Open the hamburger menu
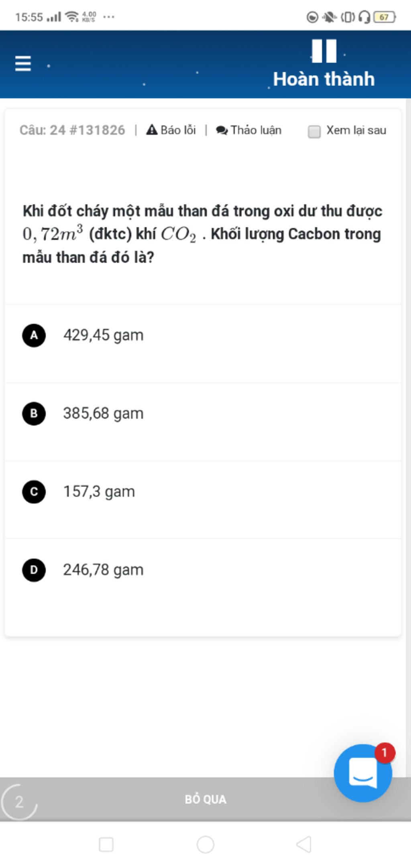Screen dimensions: 411x868 [23, 63]
